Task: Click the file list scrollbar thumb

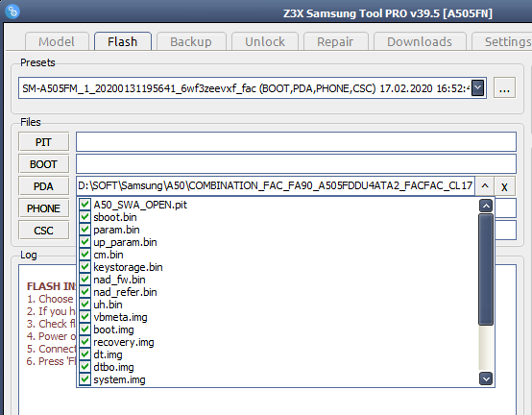Action: coord(486,269)
